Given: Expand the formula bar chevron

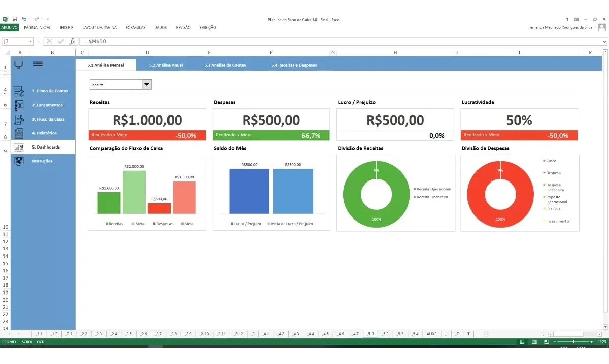Looking at the screenshot, I should click(604, 41).
